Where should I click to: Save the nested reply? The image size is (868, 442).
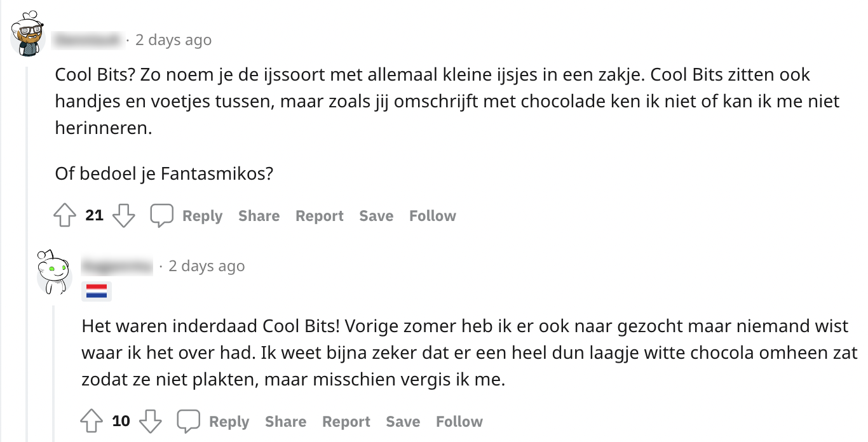point(403,422)
